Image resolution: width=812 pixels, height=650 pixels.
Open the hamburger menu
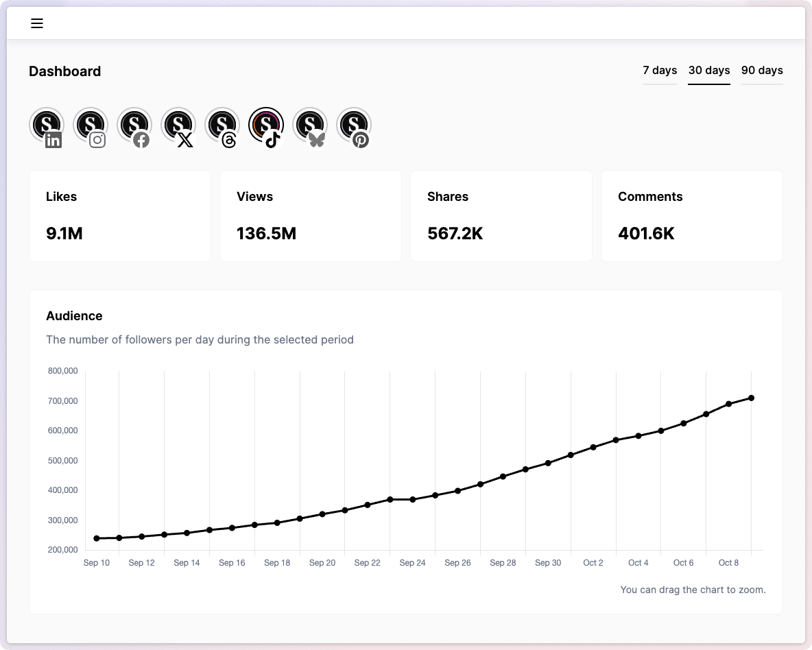(x=37, y=23)
